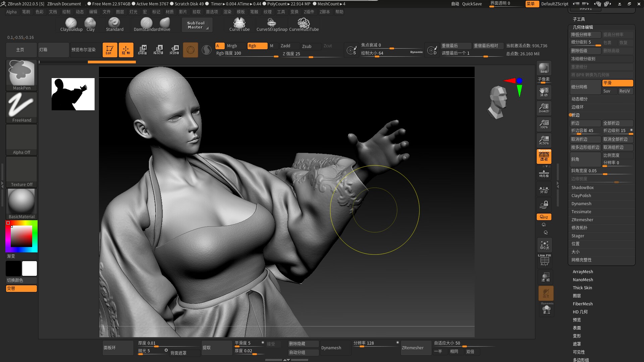This screenshot has height=362, width=644.
Task: Activate the Zoom2D tool
Action: coord(544,108)
